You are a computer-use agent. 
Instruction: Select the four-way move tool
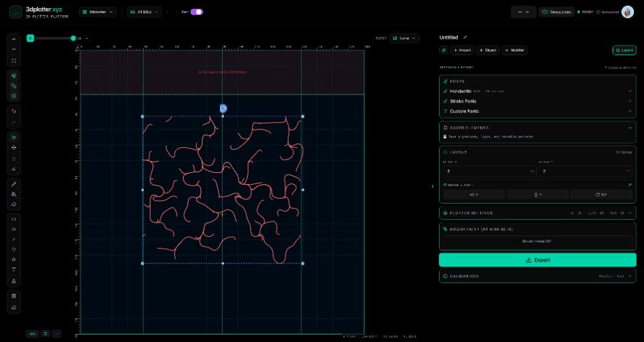14,147
